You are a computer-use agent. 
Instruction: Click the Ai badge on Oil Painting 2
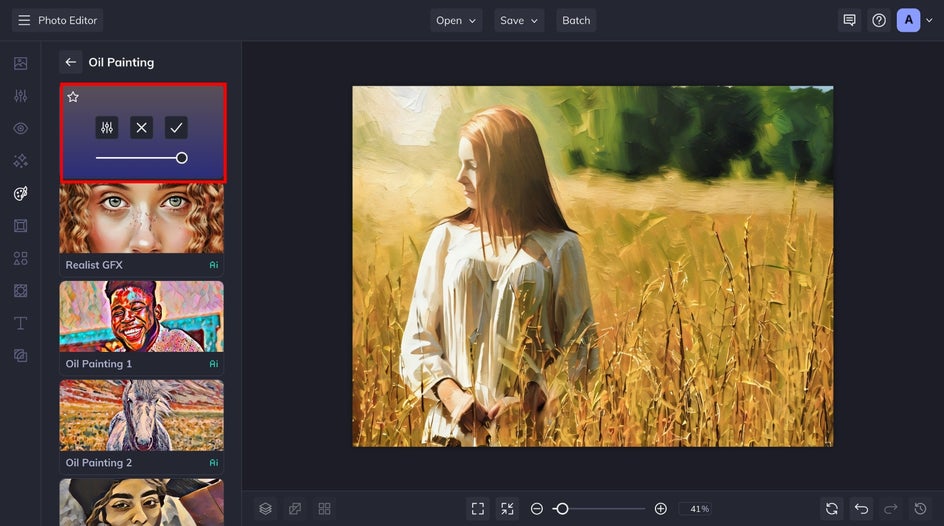(x=214, y=462)
